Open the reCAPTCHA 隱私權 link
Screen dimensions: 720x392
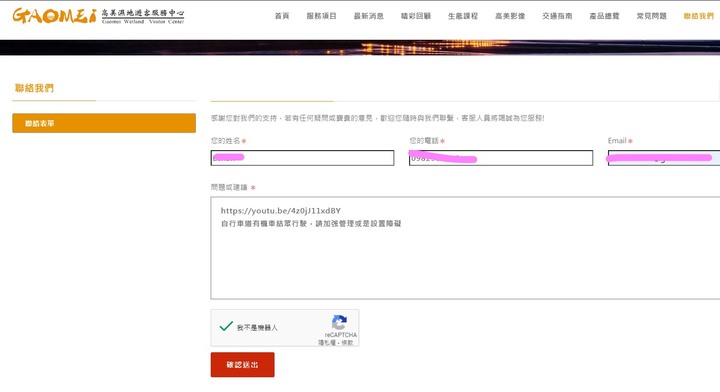(x=327, y=343)
